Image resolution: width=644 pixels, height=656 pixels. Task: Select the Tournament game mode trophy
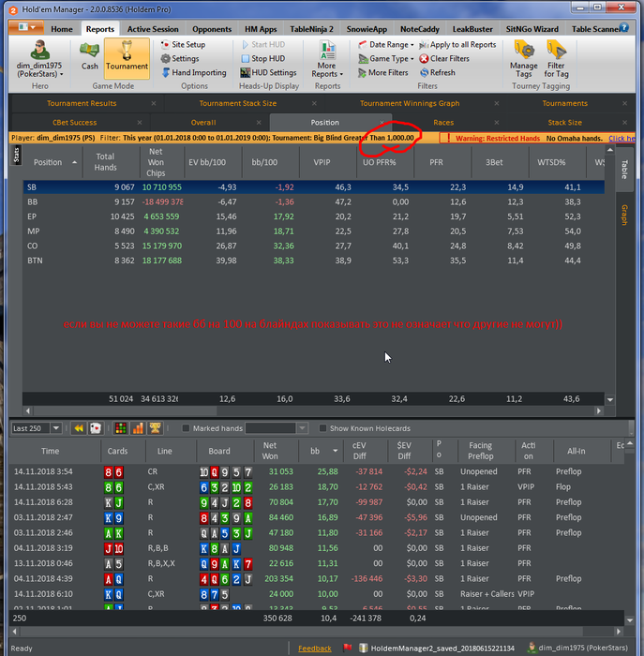pyautogui.click(x=127, y=56)
